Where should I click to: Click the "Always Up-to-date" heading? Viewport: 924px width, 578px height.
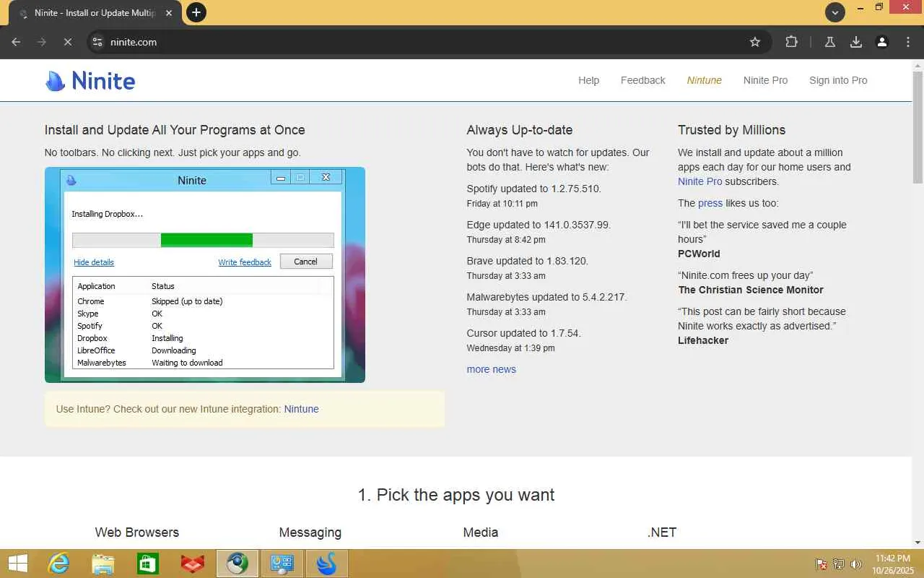520,130
